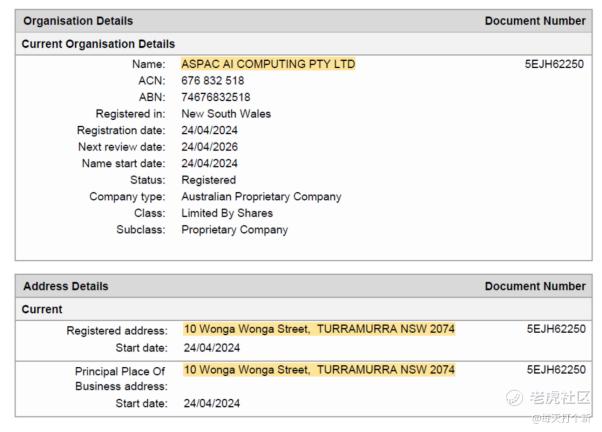Click the Current subheading under Address Details

(42, 310)
